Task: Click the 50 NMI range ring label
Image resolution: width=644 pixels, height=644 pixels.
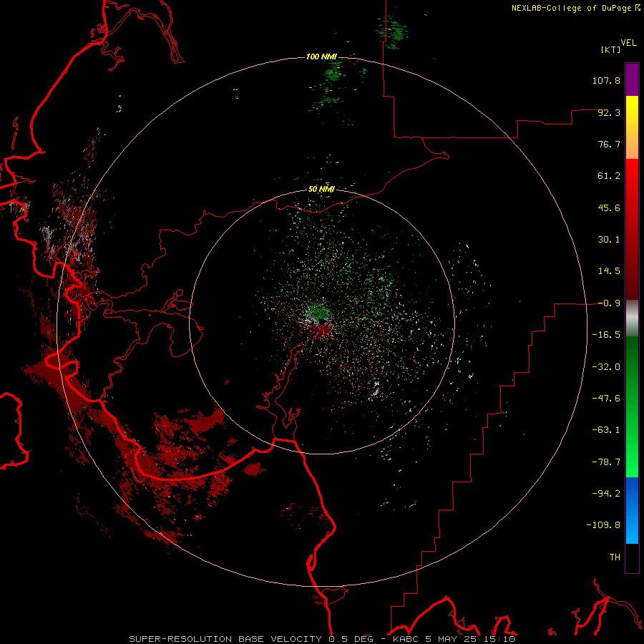Action: pyautogui.click(x=321, y=190)
